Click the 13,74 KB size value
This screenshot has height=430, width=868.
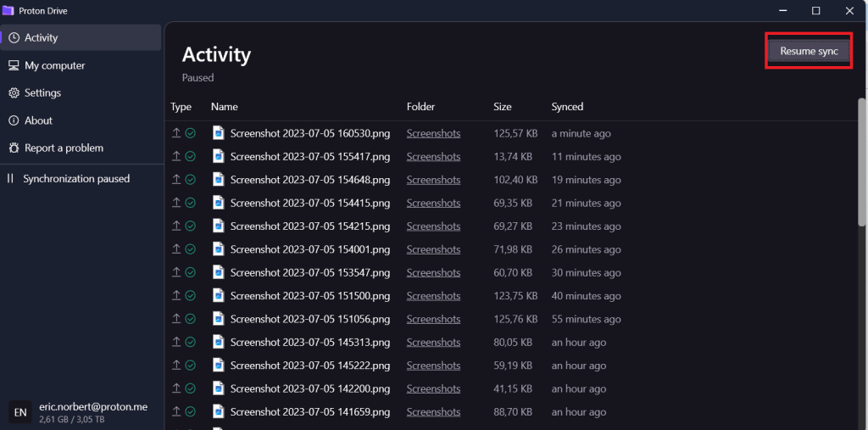513,157
